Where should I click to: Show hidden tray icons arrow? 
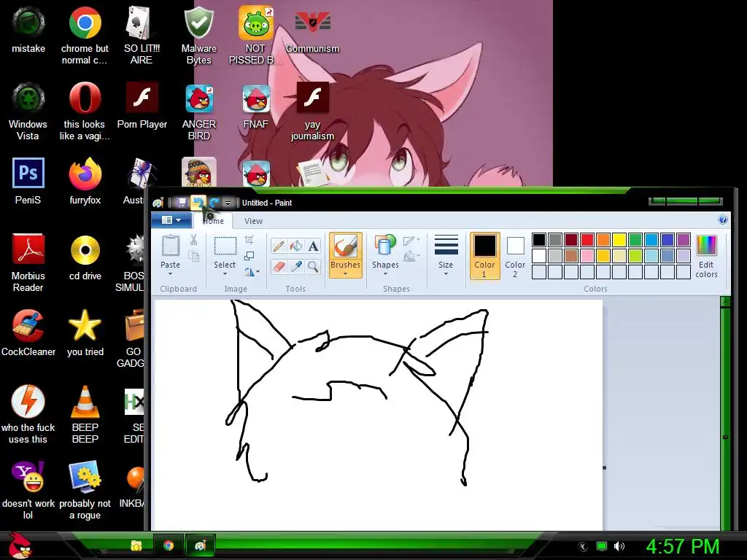pyautogui.click(x=583, y=546)
